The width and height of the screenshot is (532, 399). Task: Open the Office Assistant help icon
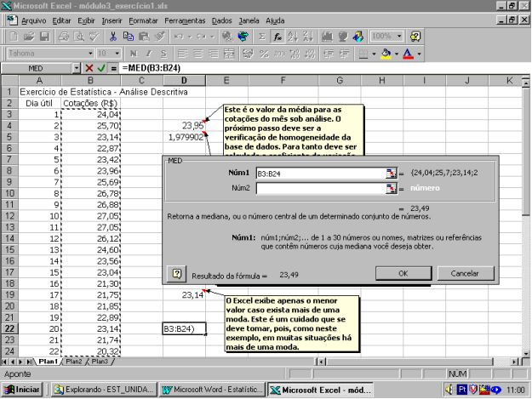coord(415,37)
